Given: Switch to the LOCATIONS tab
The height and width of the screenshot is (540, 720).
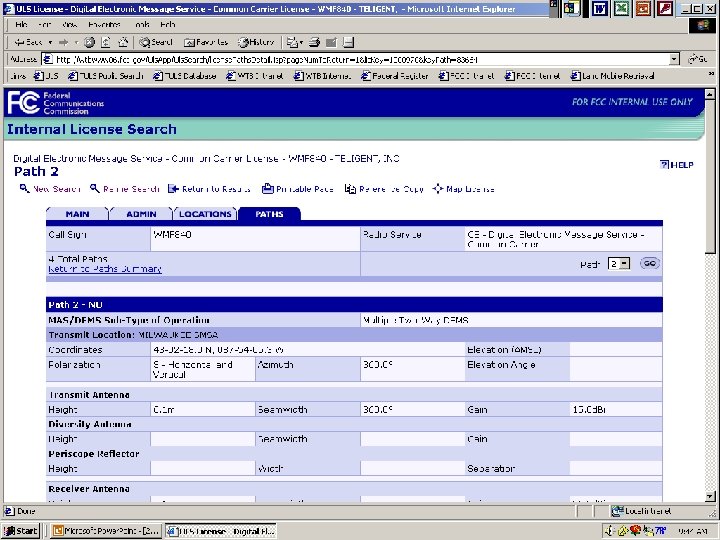Looking at the screenshot, I should tap(205, 214).
